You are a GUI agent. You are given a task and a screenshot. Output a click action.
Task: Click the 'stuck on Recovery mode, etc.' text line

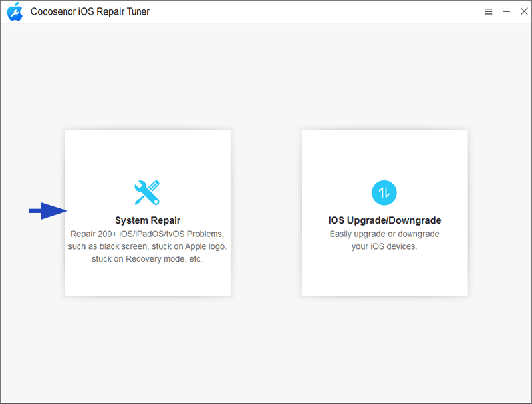pos(147,259)
